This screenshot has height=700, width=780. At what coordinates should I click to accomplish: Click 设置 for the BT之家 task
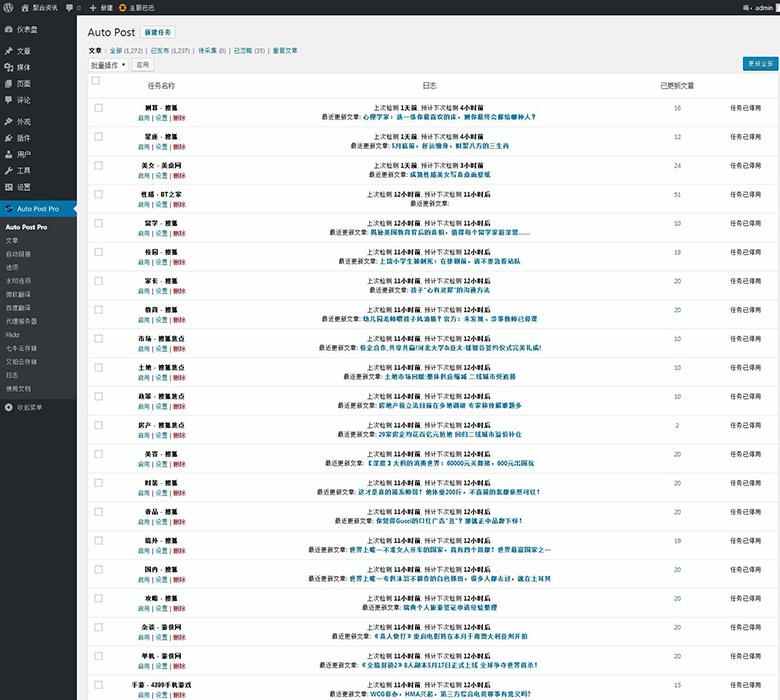coord(161,204)
